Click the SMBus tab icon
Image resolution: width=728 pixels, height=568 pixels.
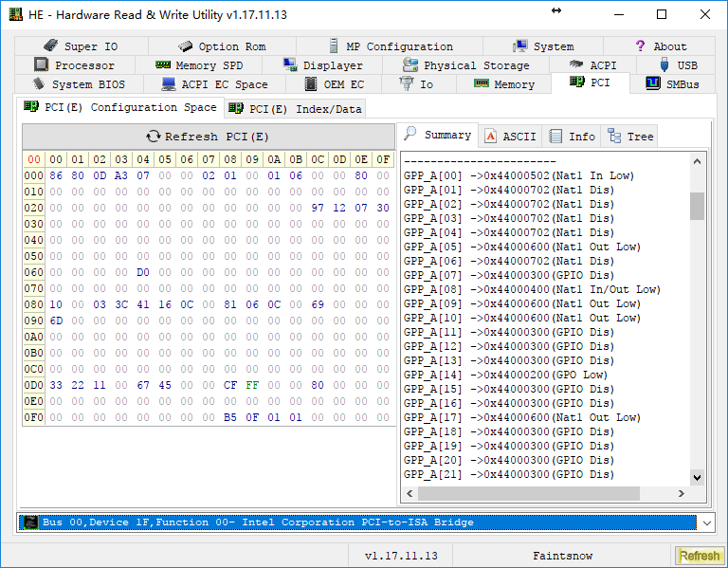[653, 84]
